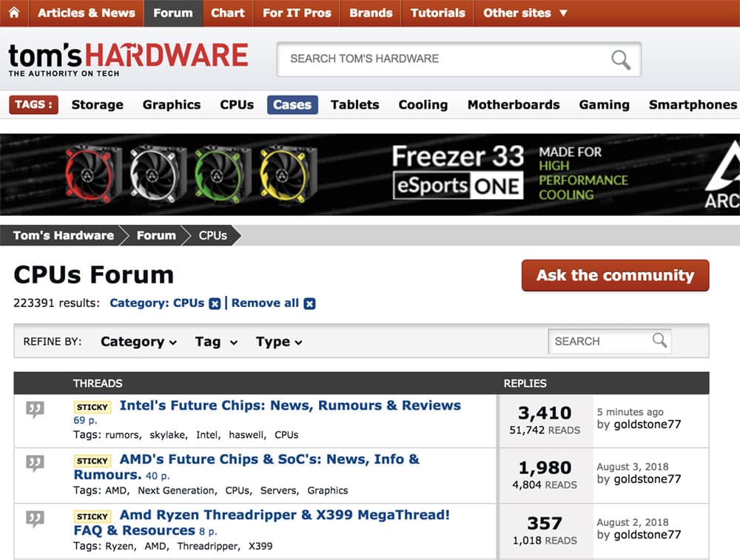
Task: Select the CPUs tag in the tags bar
Action: (237, 105)
